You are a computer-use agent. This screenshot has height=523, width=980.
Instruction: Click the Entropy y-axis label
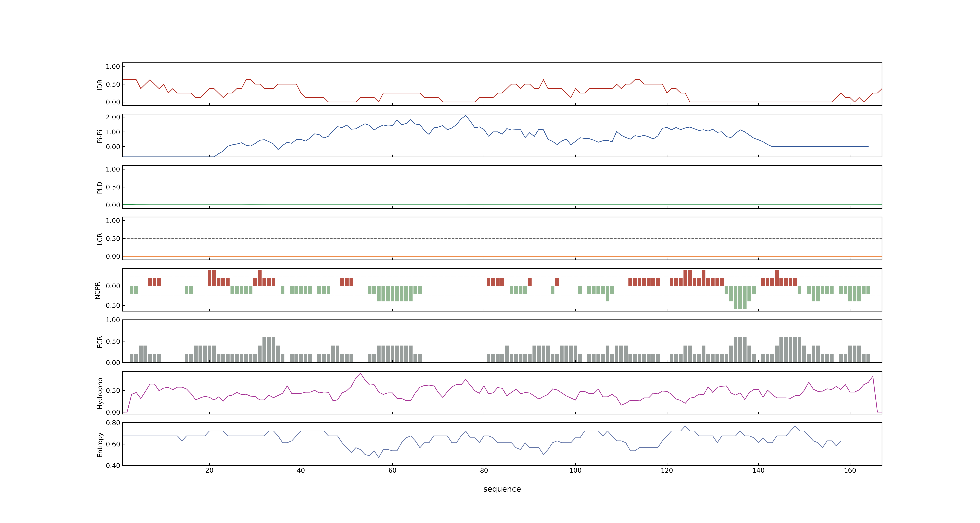[100, 445]
